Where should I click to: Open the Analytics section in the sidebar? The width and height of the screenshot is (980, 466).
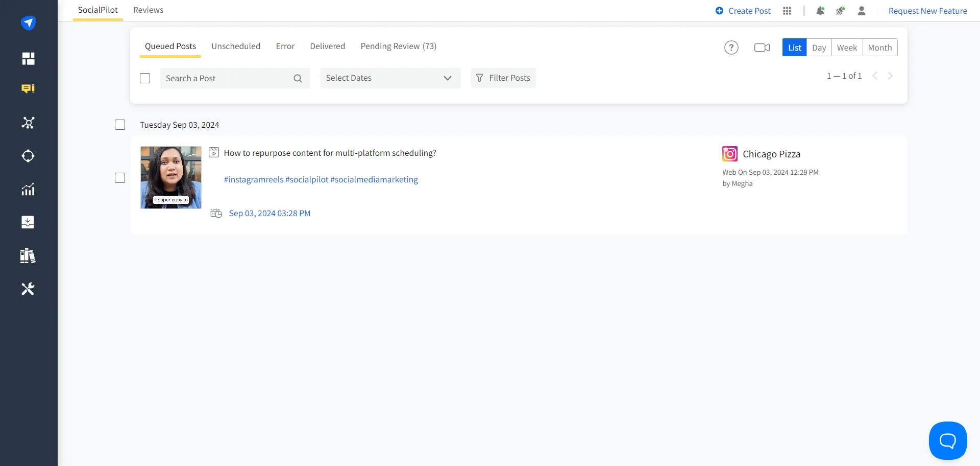coord(28,189)
